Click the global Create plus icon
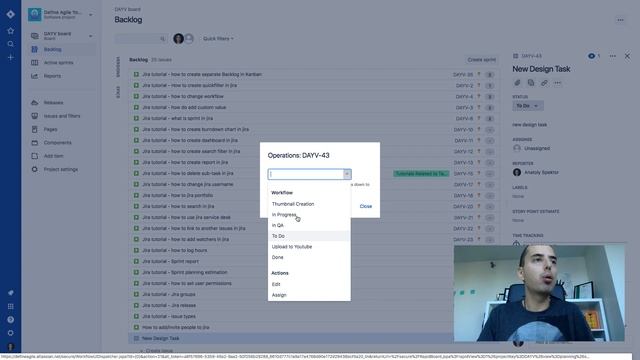Image resolution: width=640 pixels, height=360 pixels. pos(11,58)
